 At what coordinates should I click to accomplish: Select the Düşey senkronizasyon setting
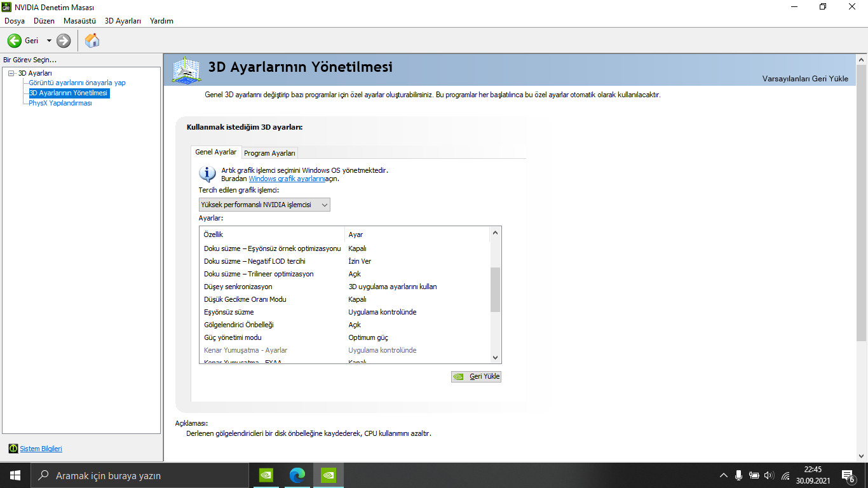(x=345, y=287)
